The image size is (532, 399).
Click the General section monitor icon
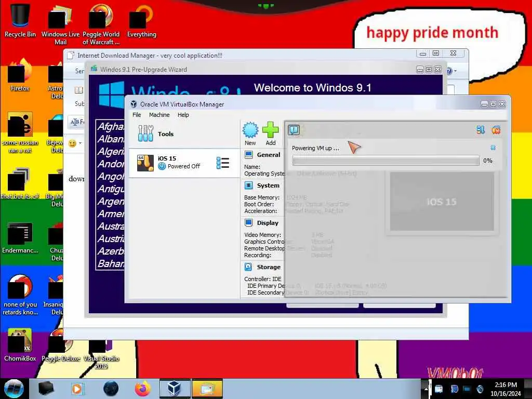[x=249, y=155]
